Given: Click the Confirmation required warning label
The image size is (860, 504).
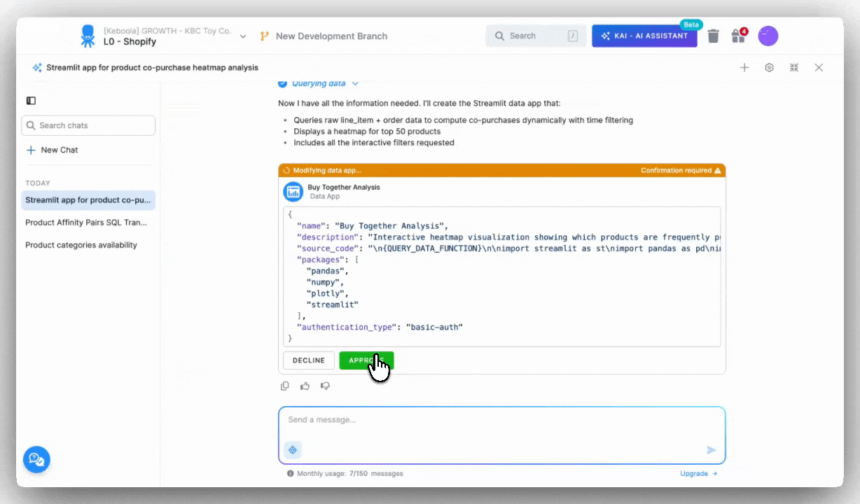Looking at the screenshot, I should [x=681, y=170].
